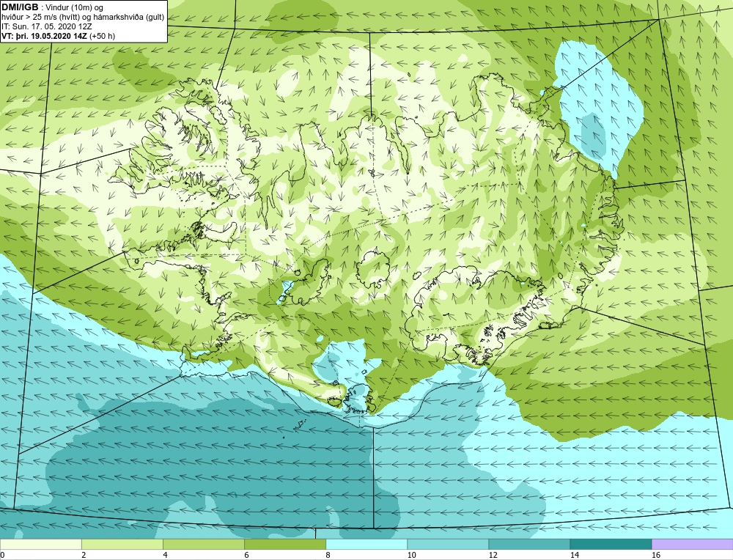
Task: Click the 0–2 m/s palest legend swatch
Action: coord(40,544)
